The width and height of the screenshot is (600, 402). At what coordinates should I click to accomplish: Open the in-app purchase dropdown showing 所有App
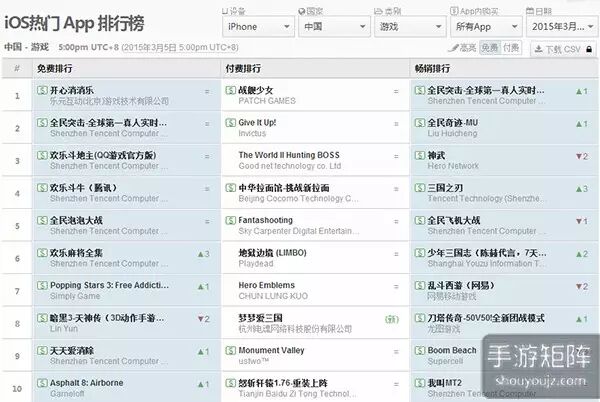click(486, 27)
